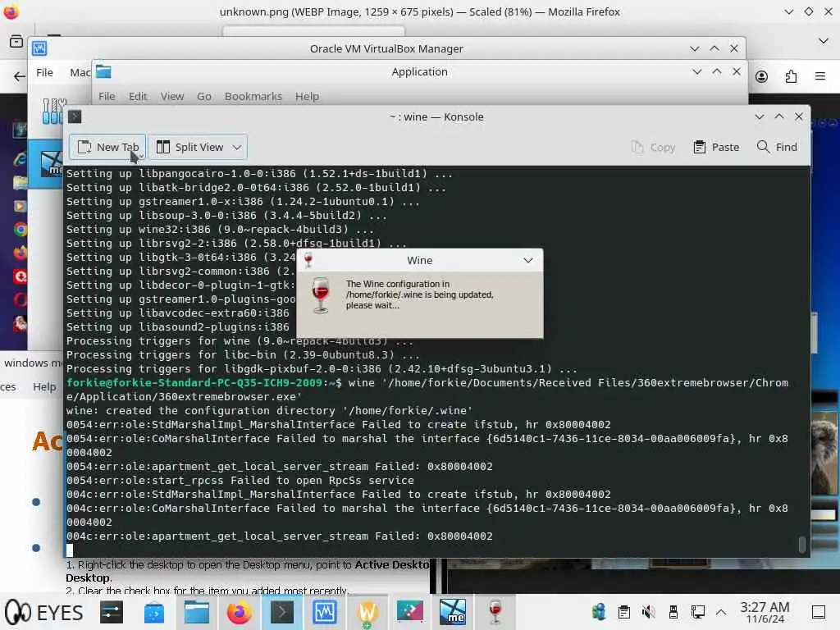Open System Settings from the taskbar
Screen dimensions: 840x630
112,612
